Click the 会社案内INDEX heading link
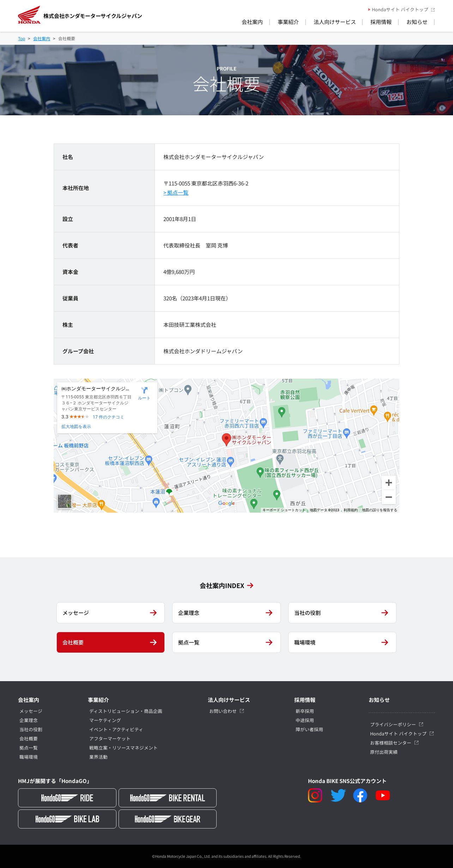Viewport: 453px width, 868px height. pos(226,585)
